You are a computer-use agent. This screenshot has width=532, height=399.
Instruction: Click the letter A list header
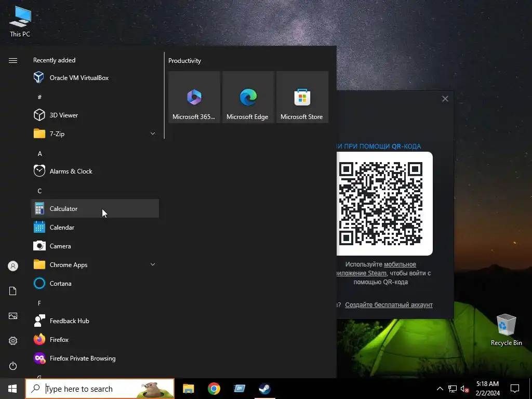(39, 154)
